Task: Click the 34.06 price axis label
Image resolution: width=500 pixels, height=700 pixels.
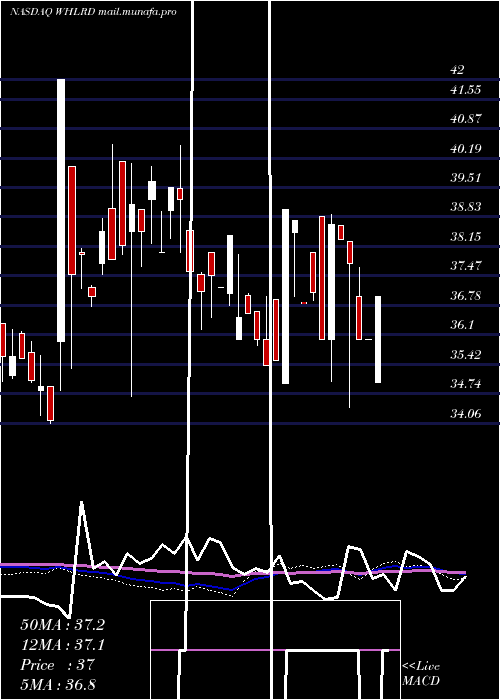Action: [466, 414]
